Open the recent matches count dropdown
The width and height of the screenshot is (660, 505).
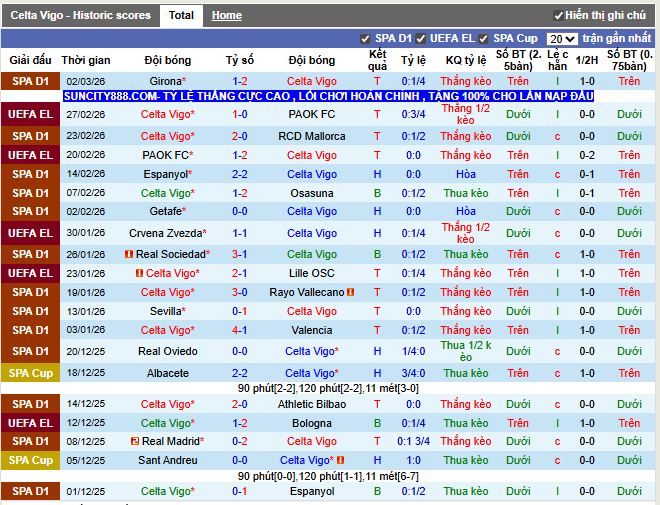561,39
